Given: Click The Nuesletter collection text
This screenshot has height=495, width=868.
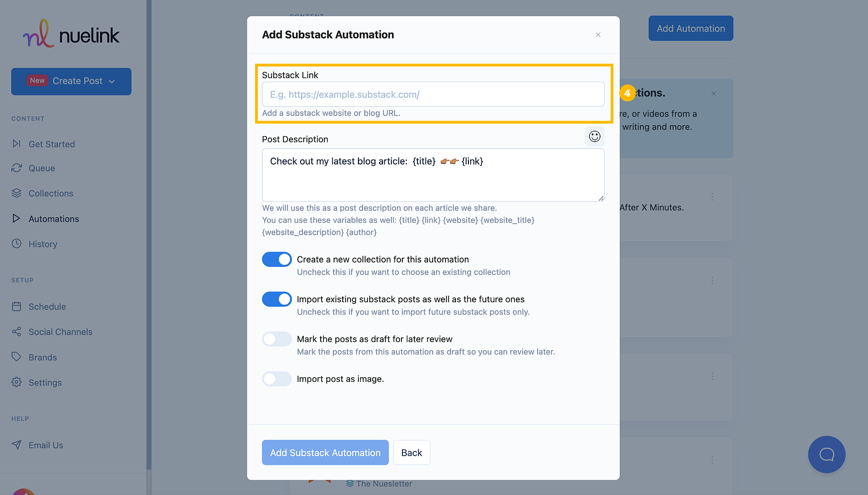Looking at the screenshot, I should pos(384,484).
